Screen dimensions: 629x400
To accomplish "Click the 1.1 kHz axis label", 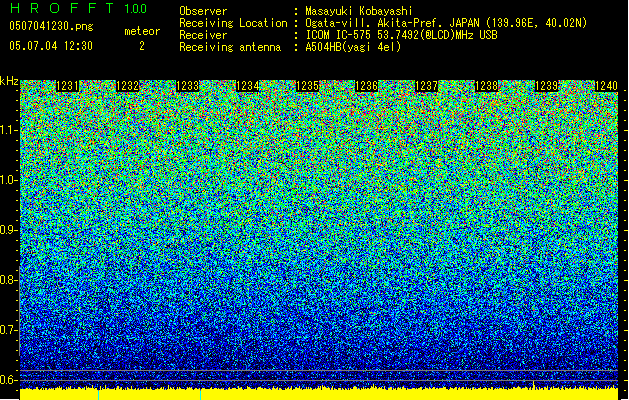I will pos(9,130).
